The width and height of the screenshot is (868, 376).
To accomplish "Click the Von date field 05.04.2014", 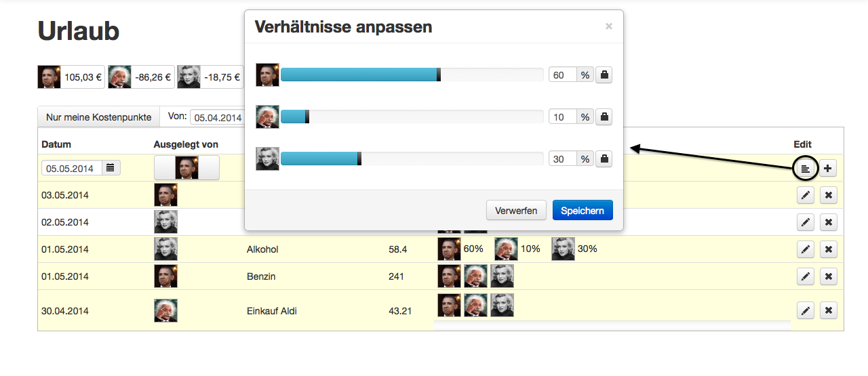I will tap(217, 118).
